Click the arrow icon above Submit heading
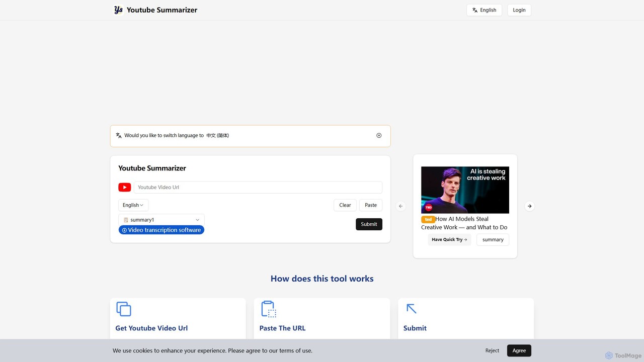The height and width of the screenshot is (362, 644). 412,309
